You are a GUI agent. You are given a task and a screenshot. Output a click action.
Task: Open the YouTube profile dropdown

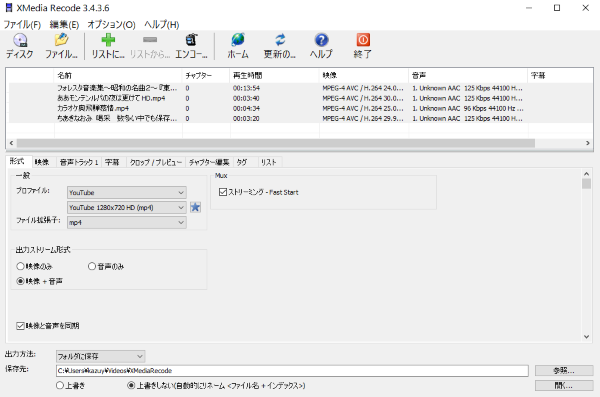pos(127,193)
